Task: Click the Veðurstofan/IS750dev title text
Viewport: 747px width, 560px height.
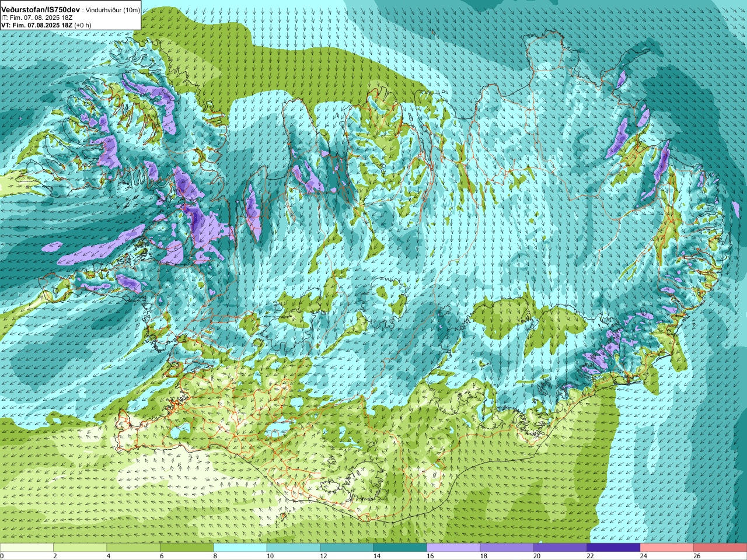Action: [41, 10]
